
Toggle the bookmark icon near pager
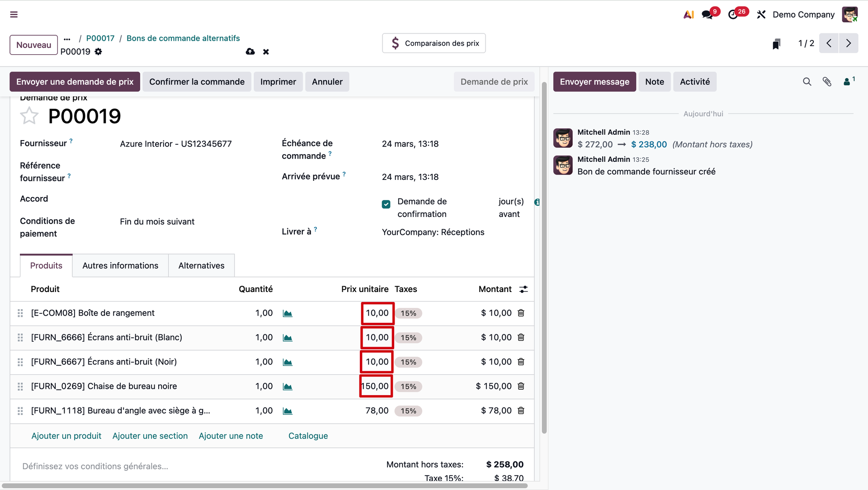pyautogui.click(x=776, y=44)
